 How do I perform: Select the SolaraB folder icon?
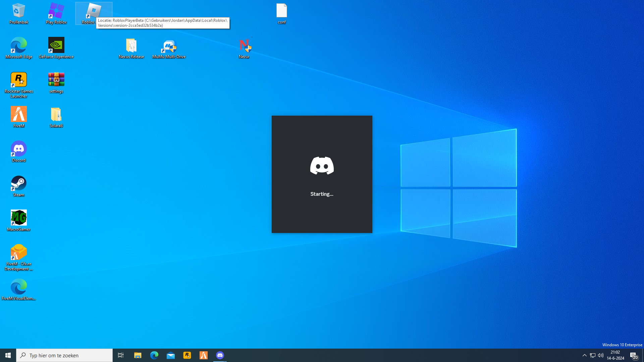tap(56, 117)
